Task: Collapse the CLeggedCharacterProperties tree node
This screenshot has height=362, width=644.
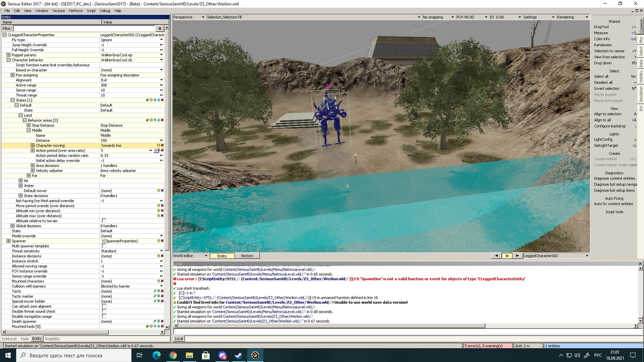Action: point(5,35)
